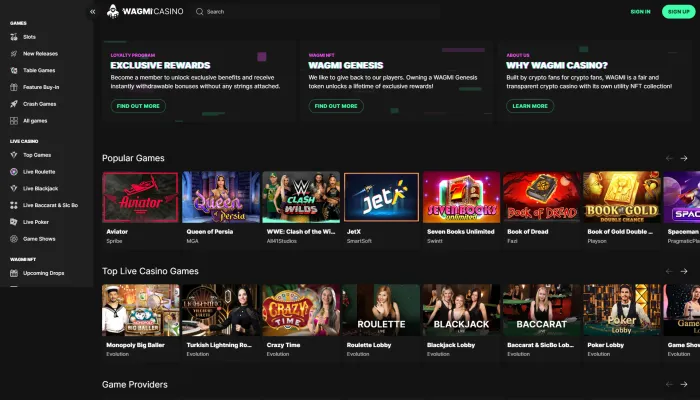
Task: Open Feature Buy-In menu item
Action: click(x=41, y=87)
